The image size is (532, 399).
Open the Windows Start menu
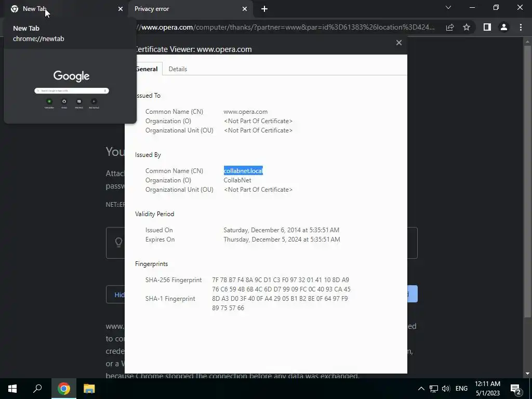tap(12, 389)
